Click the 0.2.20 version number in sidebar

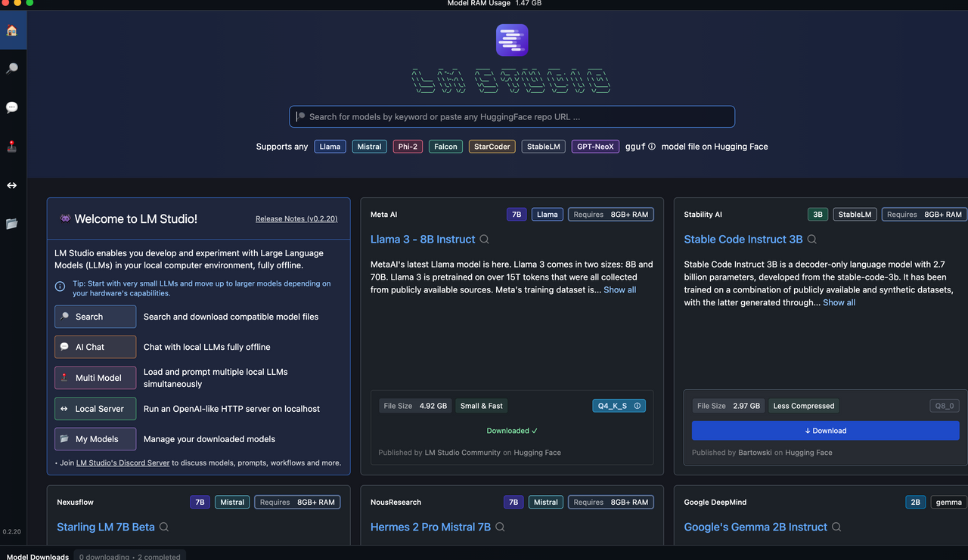pyautogui.click(x=11, y=532)
